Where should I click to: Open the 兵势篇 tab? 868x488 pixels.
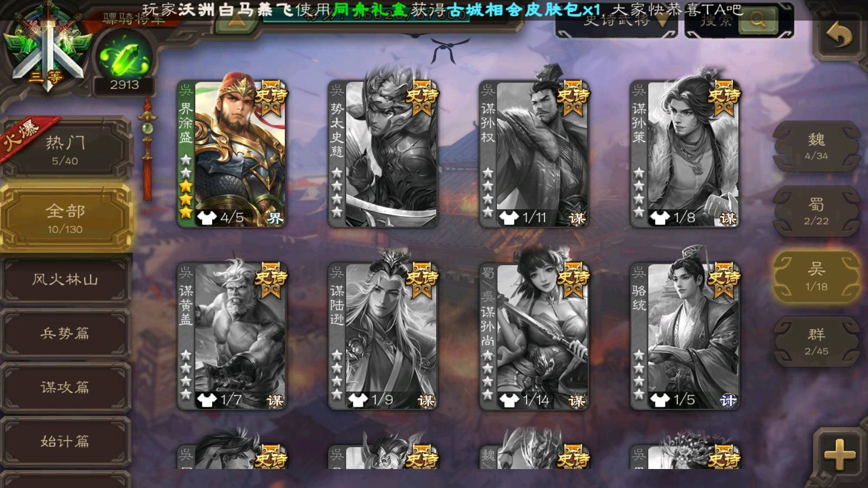(x=65, y=333)
